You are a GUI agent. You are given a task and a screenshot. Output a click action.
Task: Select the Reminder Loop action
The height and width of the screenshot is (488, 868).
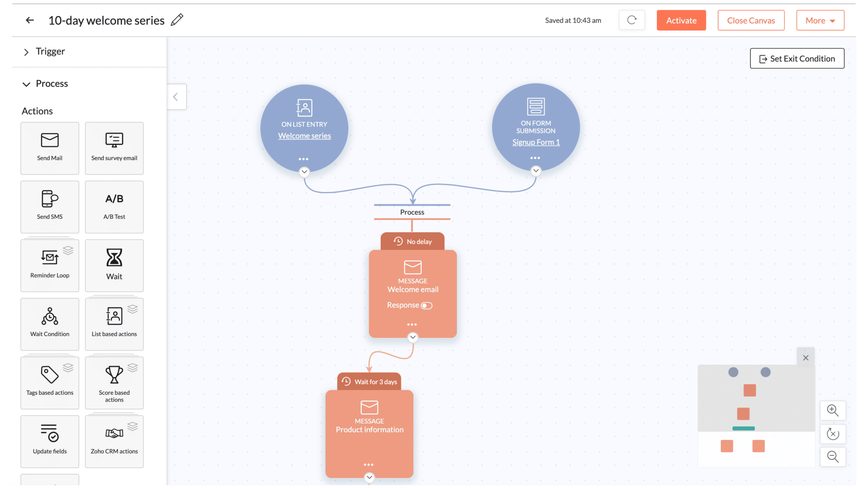coord(50,265)
